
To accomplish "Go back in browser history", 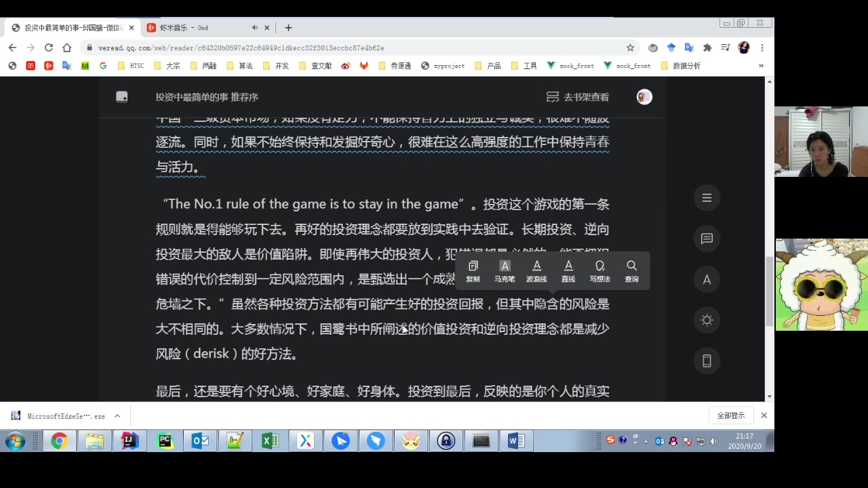I will tap(12, 47).
